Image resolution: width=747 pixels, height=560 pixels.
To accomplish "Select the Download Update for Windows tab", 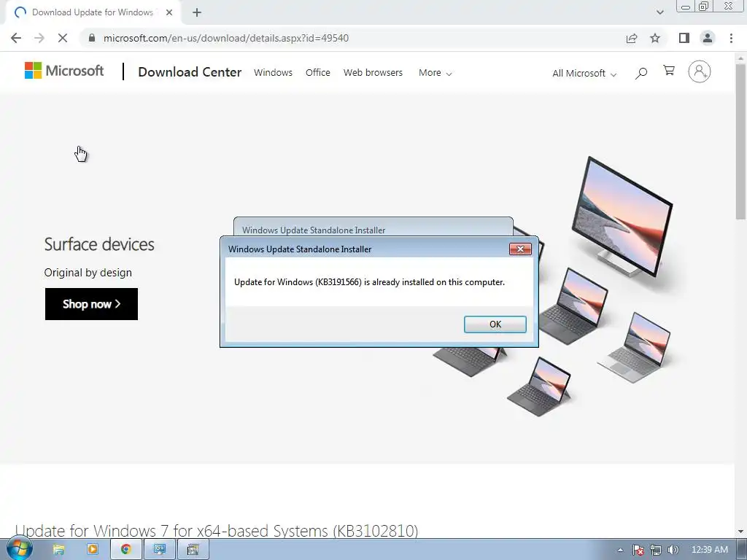I will pos(93,12).
